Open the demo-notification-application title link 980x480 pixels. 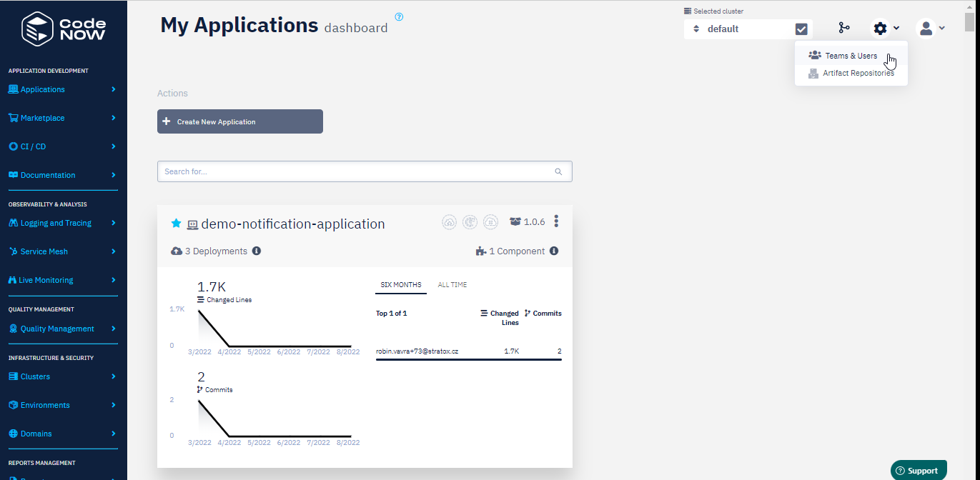coord(293,224)
